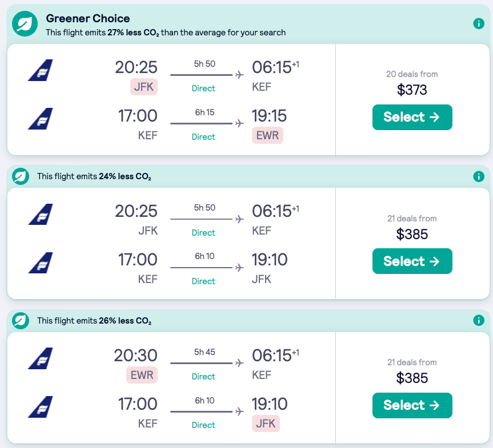Click highlighted JFK arrival badge in the last card
This screenshot has height=448, width=493.
click(x=266, y=423)
